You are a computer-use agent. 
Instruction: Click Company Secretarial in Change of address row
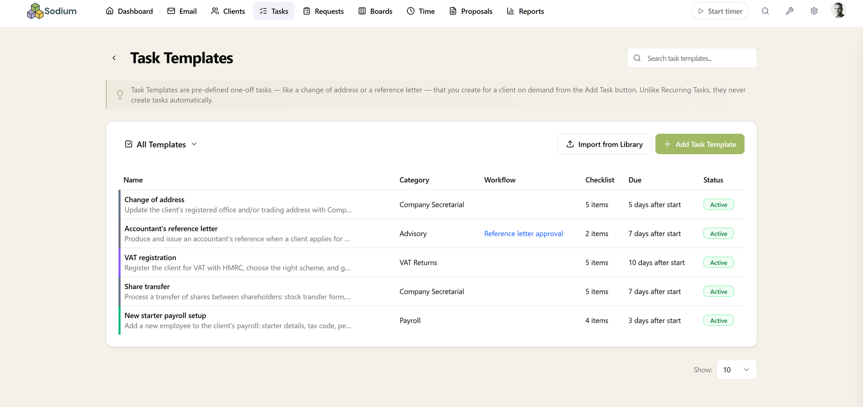(x=432, y=205)
